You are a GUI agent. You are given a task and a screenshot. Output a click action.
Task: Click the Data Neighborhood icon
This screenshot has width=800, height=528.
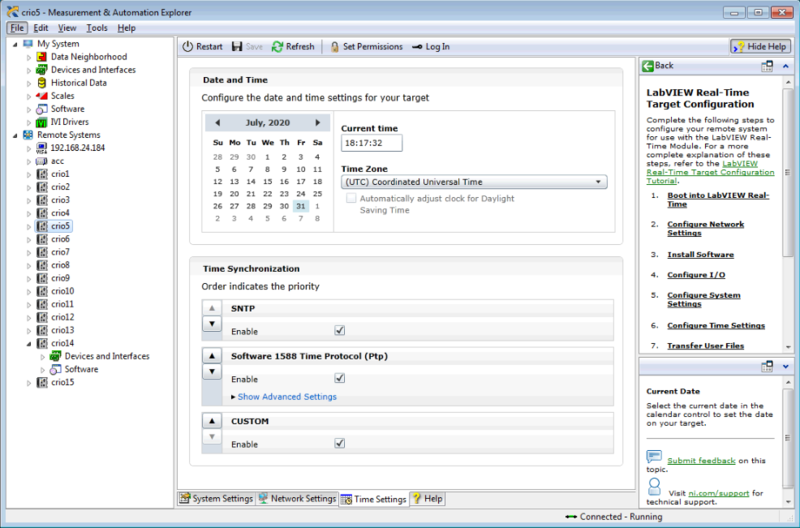tap(42, 57)
